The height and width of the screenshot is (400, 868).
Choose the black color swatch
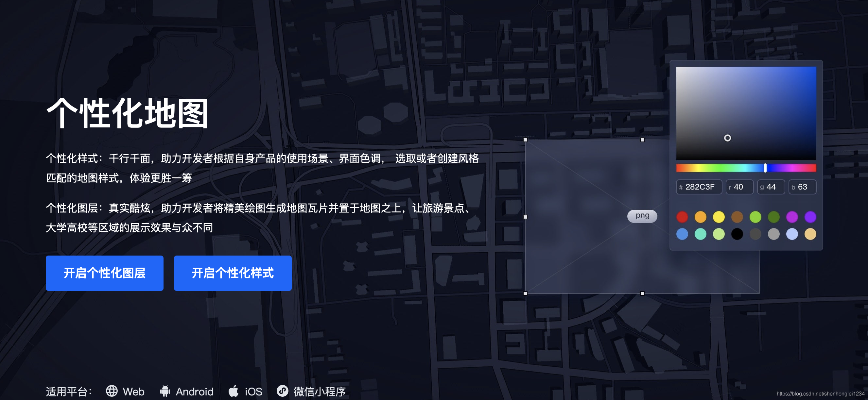pos(737,234)
